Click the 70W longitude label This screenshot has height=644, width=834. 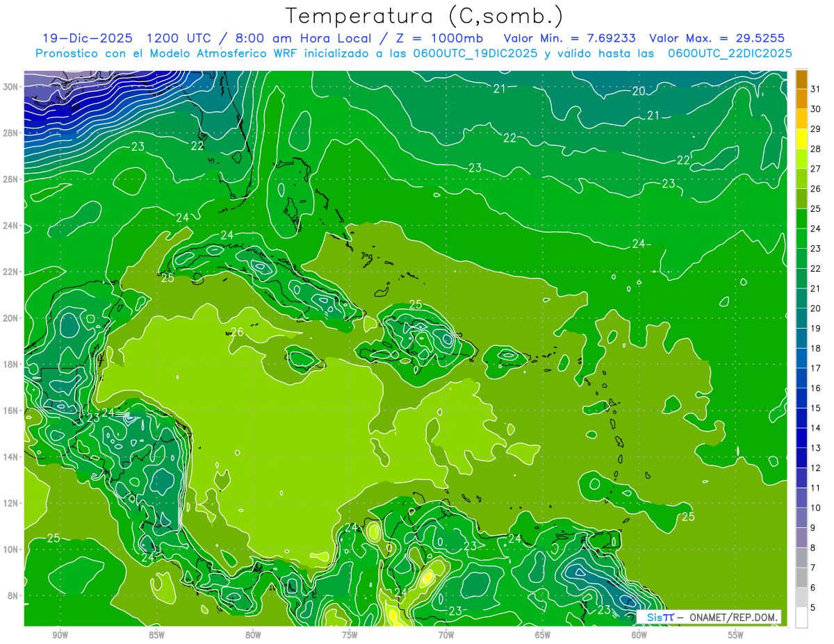pyautogui.click(x=446, y=635)
